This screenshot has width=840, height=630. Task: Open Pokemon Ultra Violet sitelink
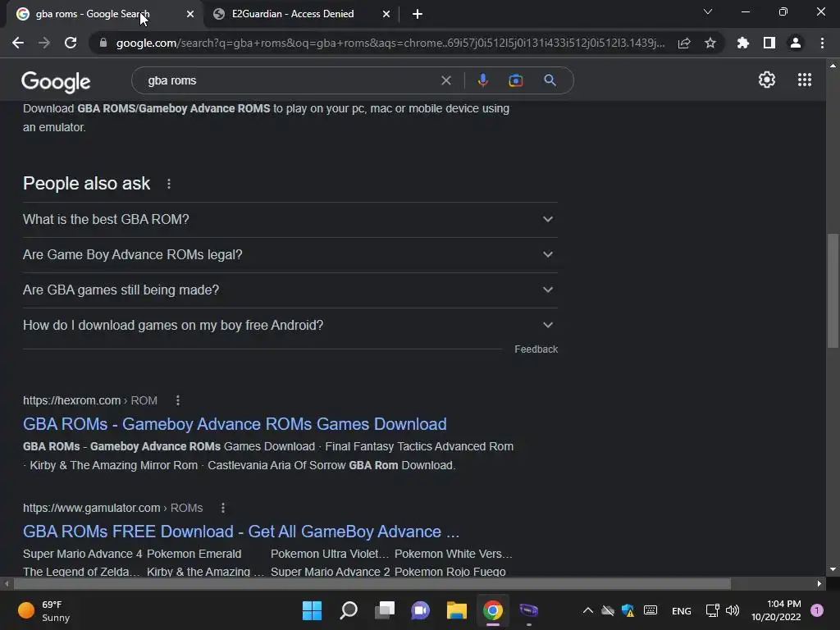[330, 554]
